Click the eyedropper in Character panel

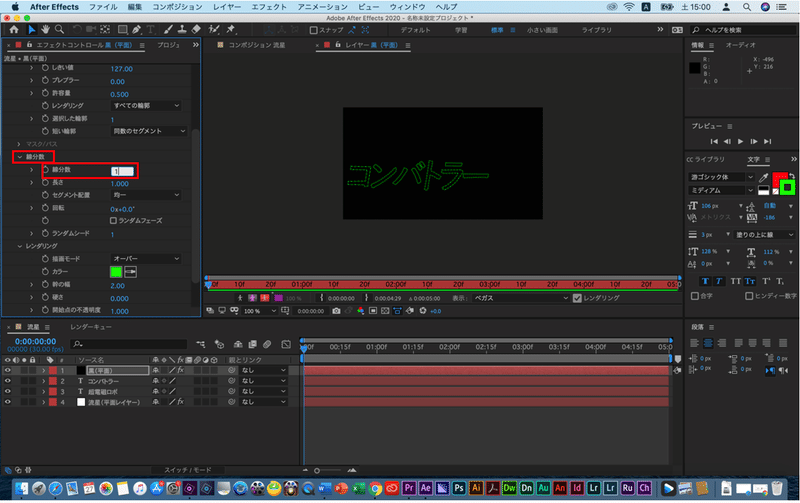tap(763, 177)
